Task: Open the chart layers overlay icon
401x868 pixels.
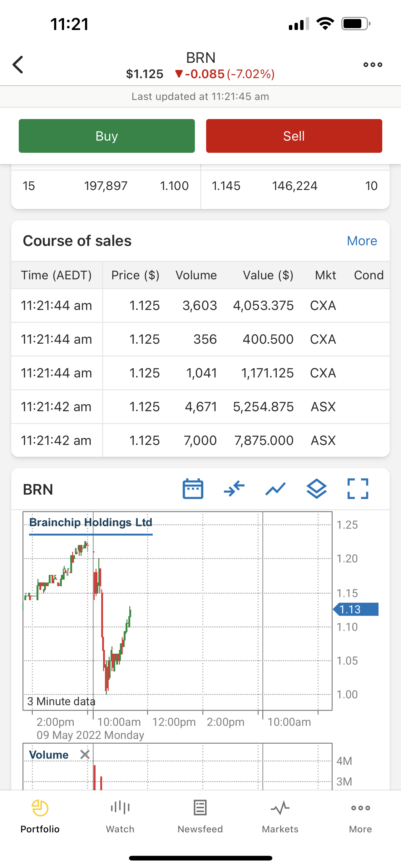Action: pyautogui.click(x=316, y=489)
